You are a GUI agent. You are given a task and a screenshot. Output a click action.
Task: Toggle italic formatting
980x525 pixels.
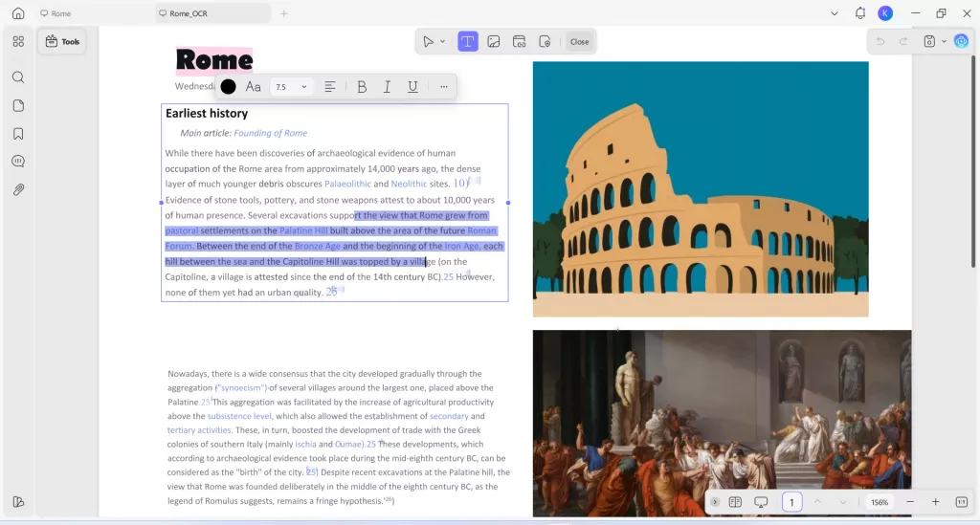[x=387, y=86]
